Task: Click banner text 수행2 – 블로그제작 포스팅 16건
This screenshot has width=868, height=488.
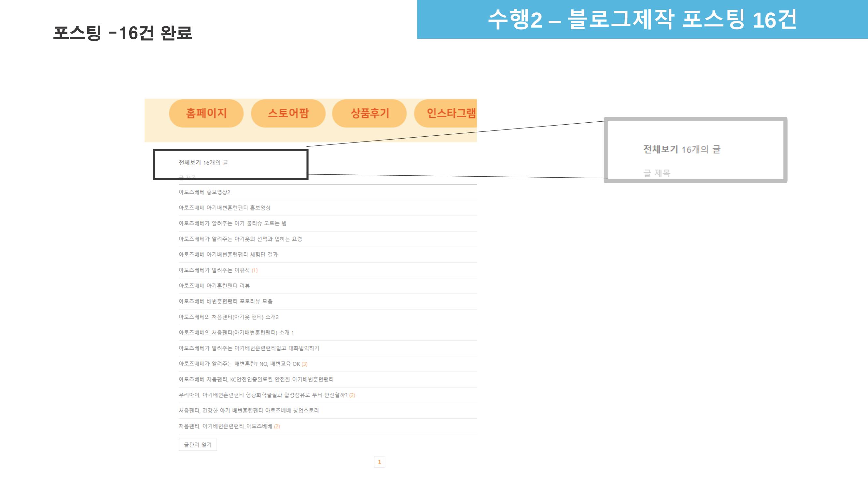Action: [x=642, y=19]
